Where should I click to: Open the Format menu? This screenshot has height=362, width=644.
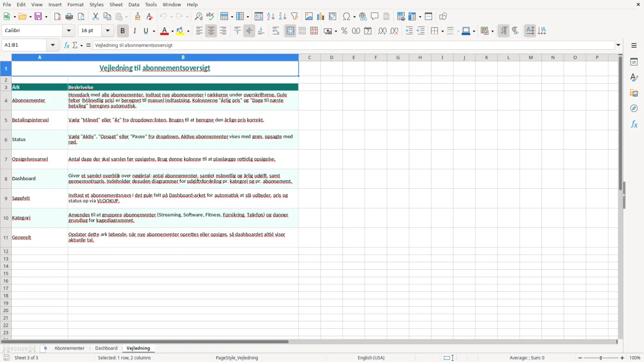pos(75,4)
